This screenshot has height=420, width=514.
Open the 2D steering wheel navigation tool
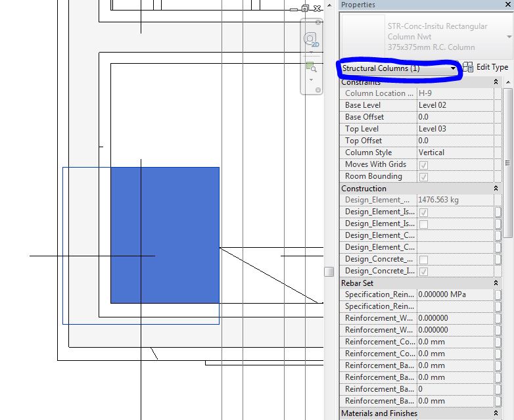tap(310, 39)
